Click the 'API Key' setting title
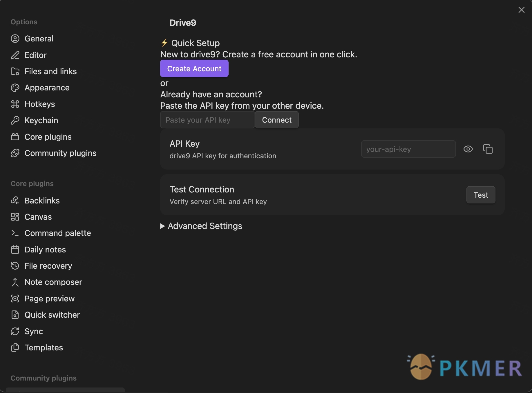The image size is (532, 393). [x=184, y=144]
